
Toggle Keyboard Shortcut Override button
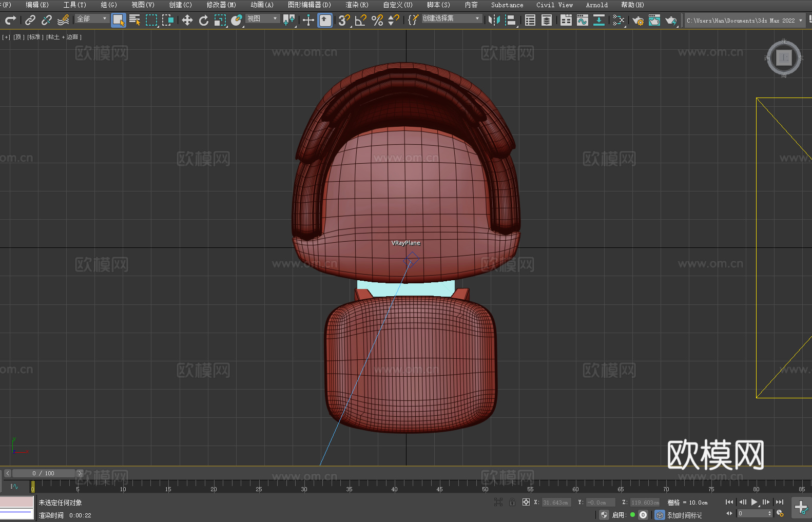click(325, 20)
